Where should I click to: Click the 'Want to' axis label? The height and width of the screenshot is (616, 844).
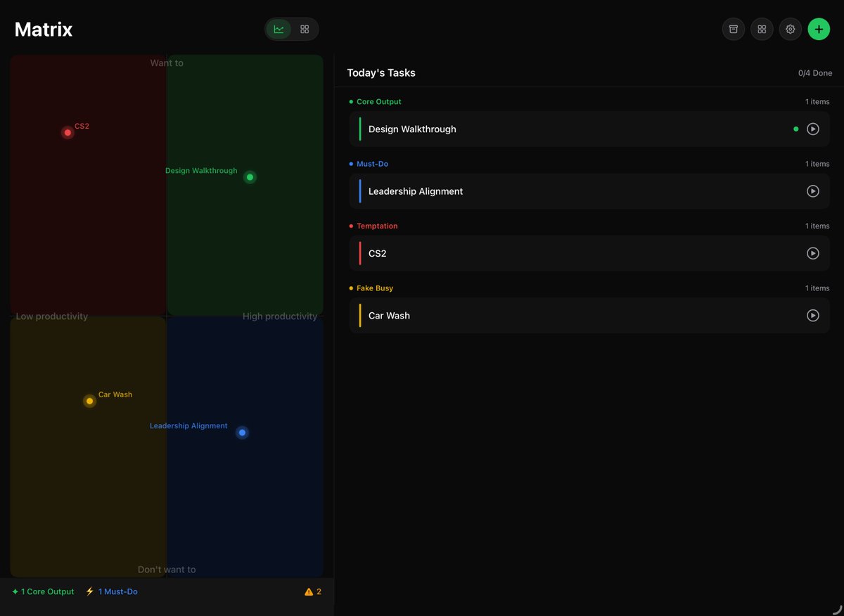tap(167, 63)
